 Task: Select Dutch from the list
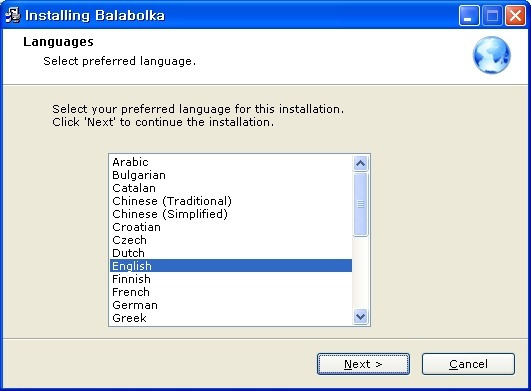tap(231, 253)
